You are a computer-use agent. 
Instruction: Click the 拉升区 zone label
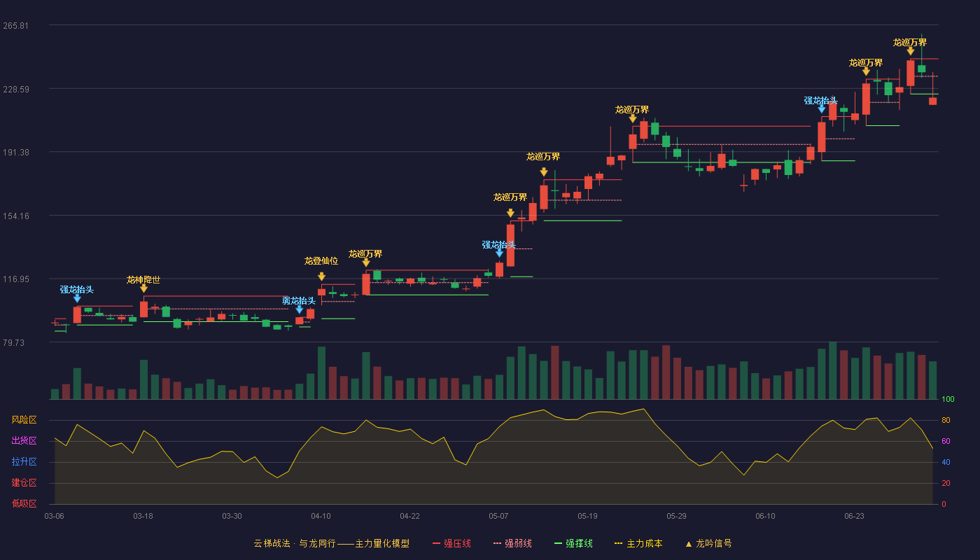pyautogui.click(x=24, y=462)
